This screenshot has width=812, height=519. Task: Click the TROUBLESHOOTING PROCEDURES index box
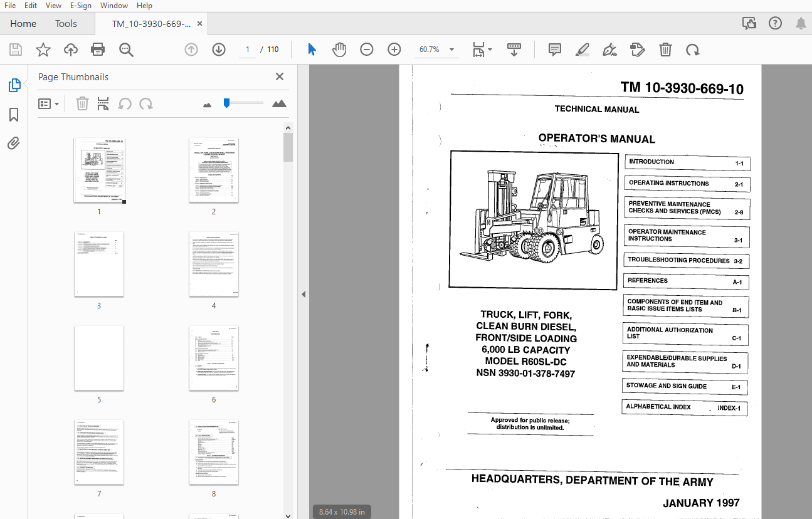687,260
